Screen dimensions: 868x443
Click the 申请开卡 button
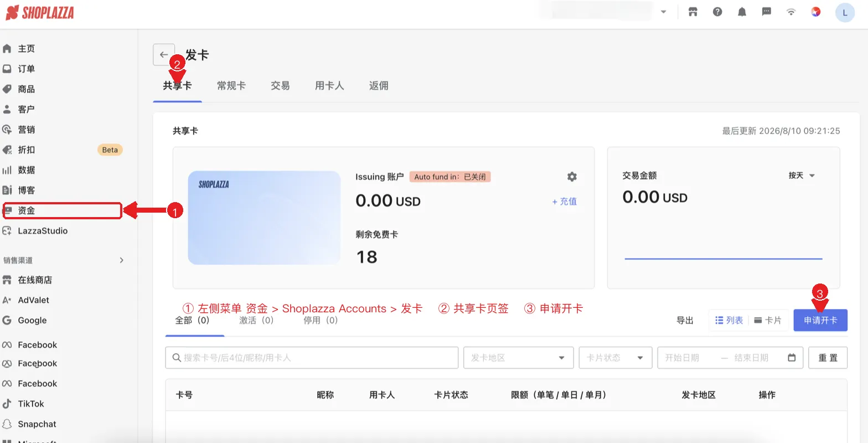pos(820,321)
